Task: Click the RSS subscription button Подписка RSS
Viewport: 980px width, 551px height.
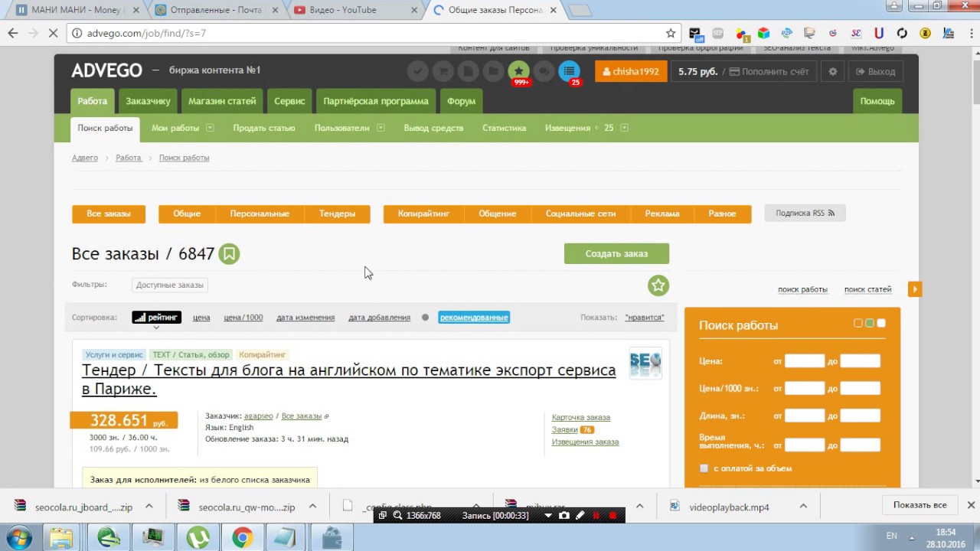Action: tap(805, 214)
